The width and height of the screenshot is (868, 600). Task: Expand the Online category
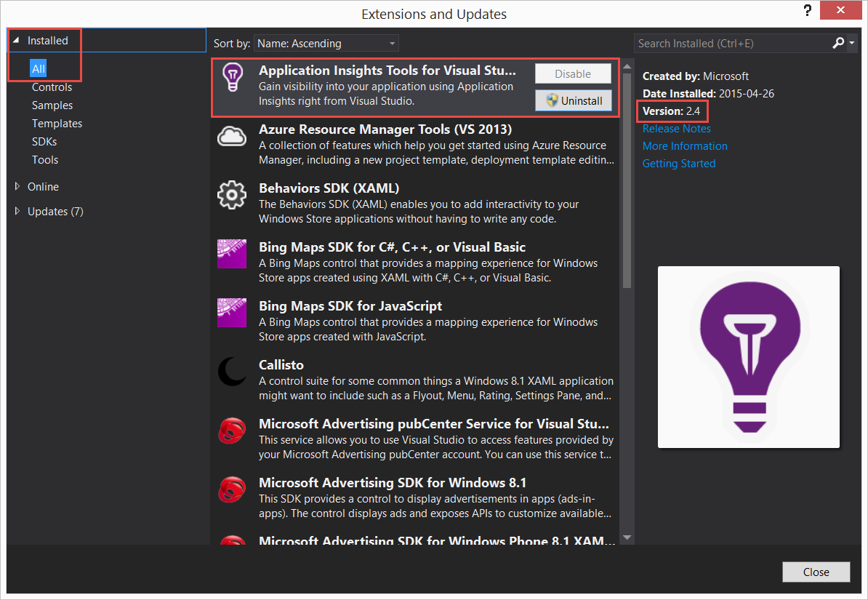[17, 186]
